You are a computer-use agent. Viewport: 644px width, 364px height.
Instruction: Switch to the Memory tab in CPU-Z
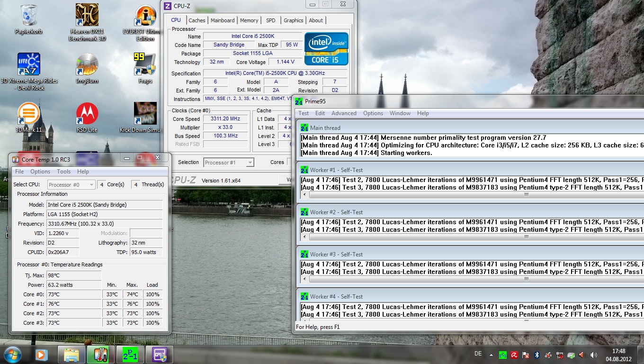249,20
